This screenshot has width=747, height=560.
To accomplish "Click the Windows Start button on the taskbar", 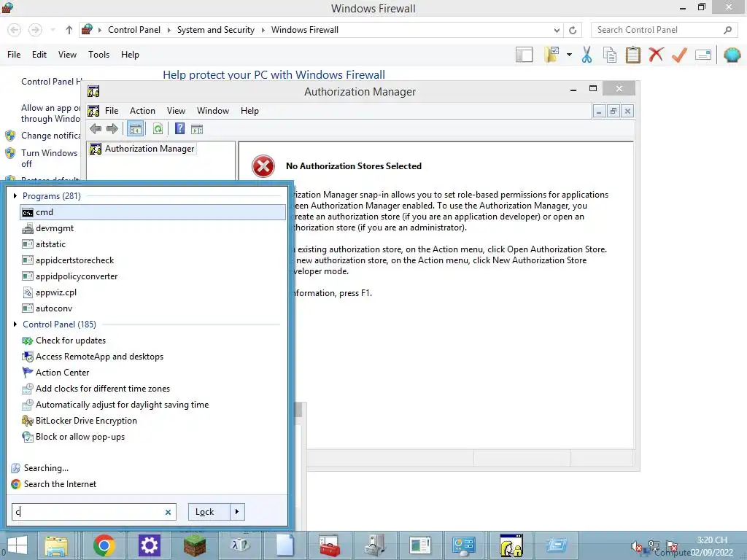I will [x=18, y=545].
